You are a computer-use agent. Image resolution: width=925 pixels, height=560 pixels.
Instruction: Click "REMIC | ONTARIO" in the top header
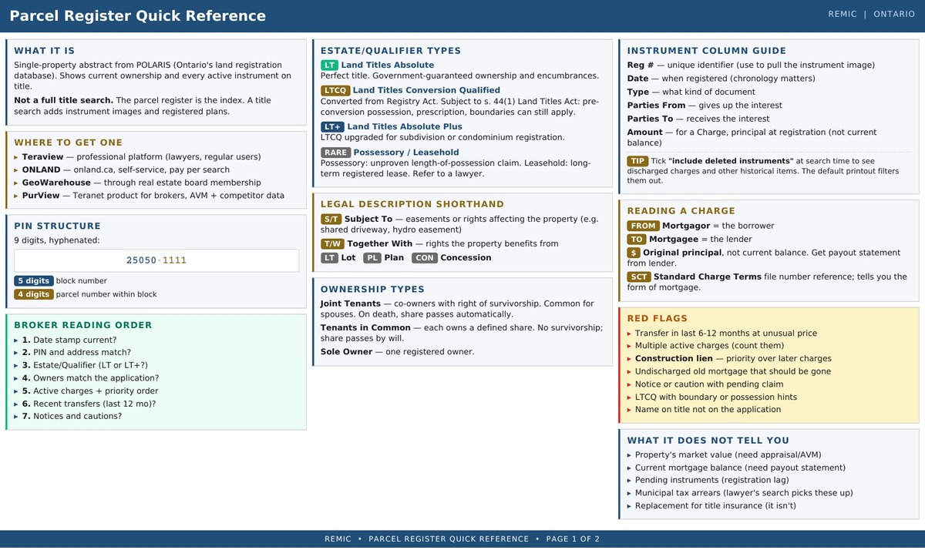[x=872, y=15]
